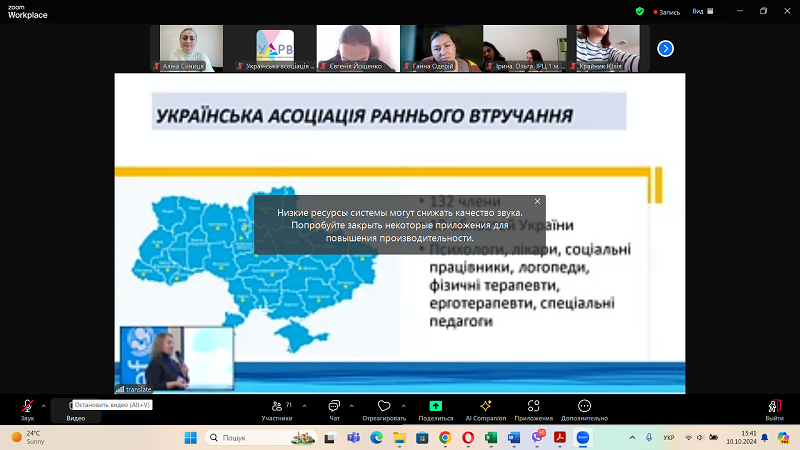Select Ганна Одерій's video thumbnail
Image resolution: width=800 pixels, height=450 pixels.
coord(441,48)
